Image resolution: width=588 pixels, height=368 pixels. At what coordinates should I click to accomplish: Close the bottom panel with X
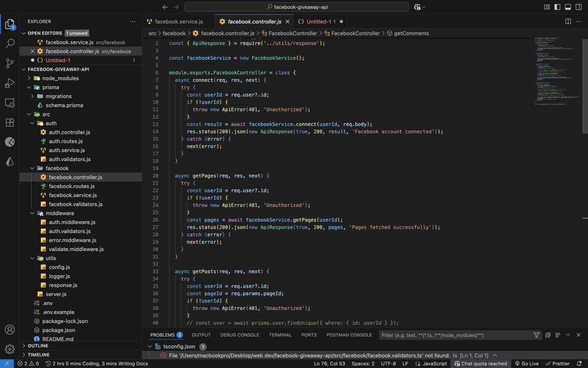tap(579, 335)
